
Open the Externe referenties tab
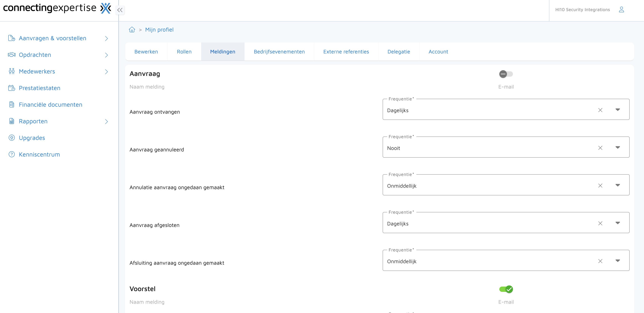tap(346, 52)
